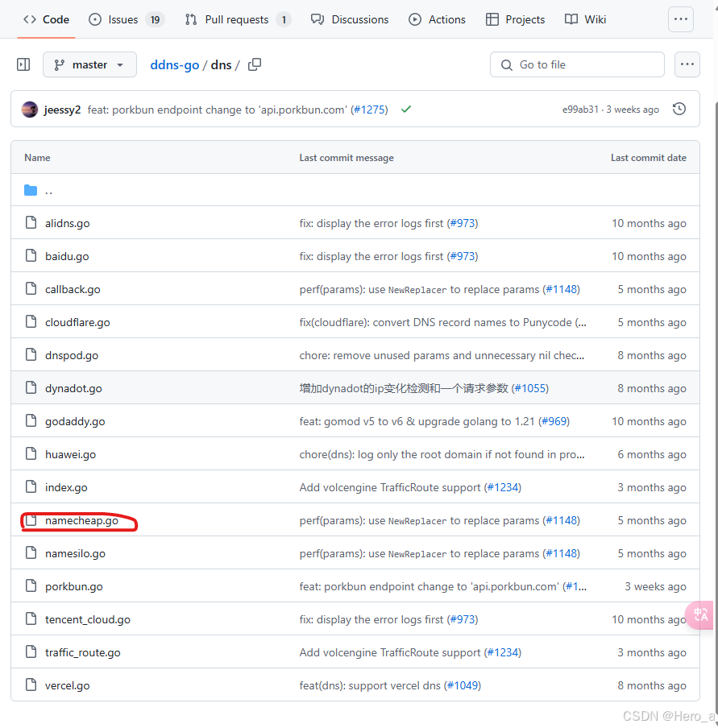Open #973 link in tencent_cloud.go row
Image resolution: width=718 pixels, height=728 pixels.
(x=463, y=619)
